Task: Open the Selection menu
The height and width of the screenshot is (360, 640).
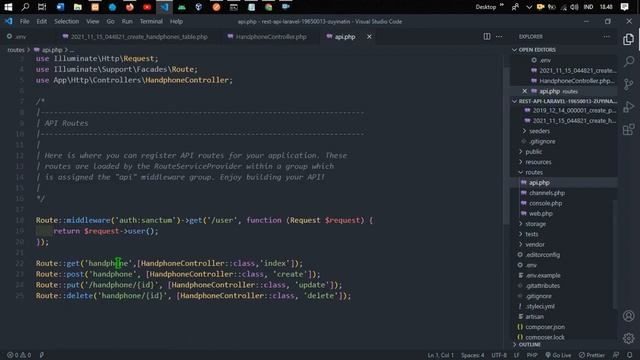Action: tap(67, 21)
